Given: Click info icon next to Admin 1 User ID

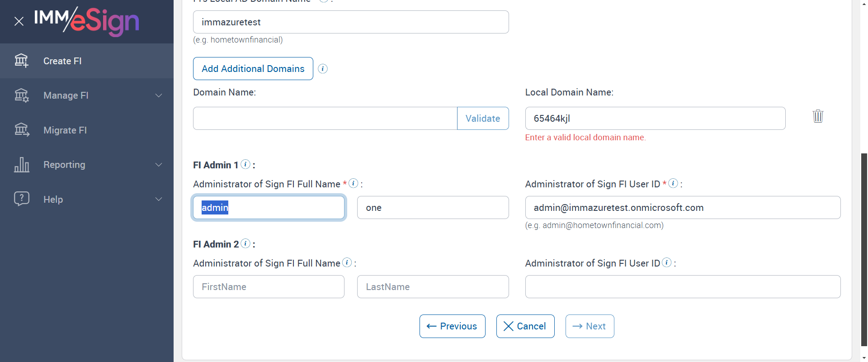Looking at the screenshot, I should tap(673, 183).
